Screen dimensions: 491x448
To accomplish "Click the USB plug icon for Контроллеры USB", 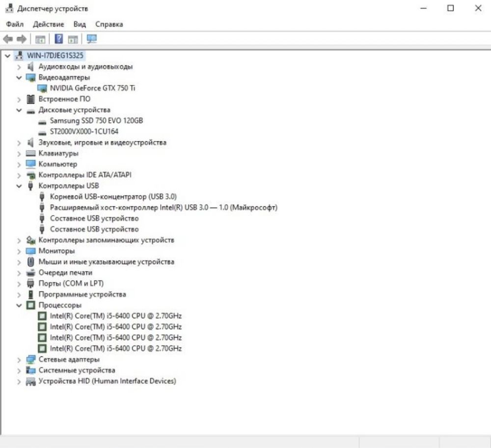I will (30, 186).
